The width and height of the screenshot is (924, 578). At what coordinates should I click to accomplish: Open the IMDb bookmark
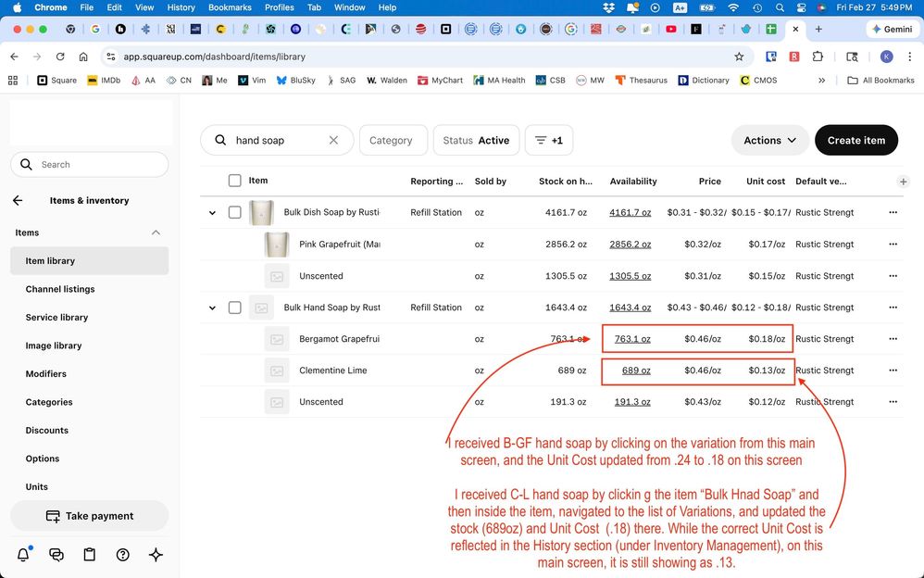click(104, 81)
